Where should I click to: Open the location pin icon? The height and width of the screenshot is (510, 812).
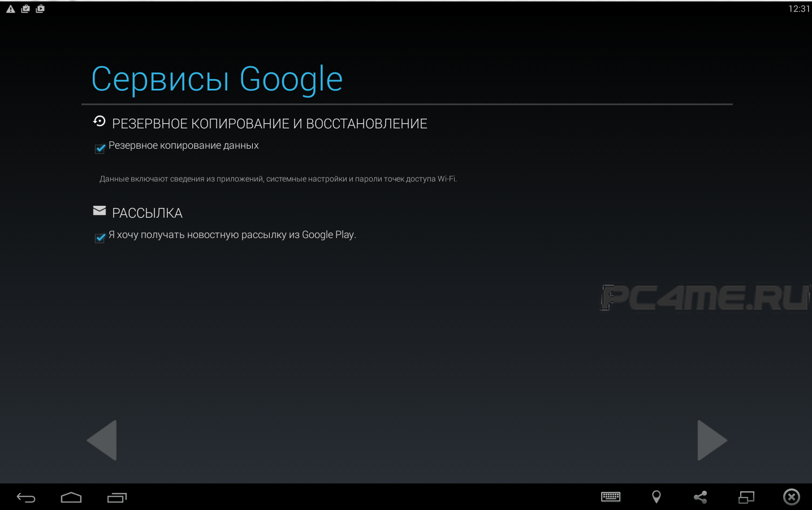tap(656, 497)
